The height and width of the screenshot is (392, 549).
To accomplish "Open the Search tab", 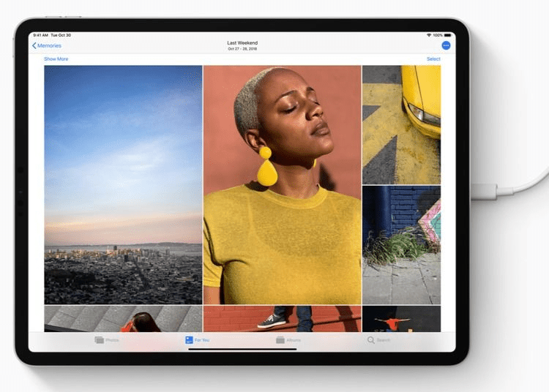I will tap(378, 340).
